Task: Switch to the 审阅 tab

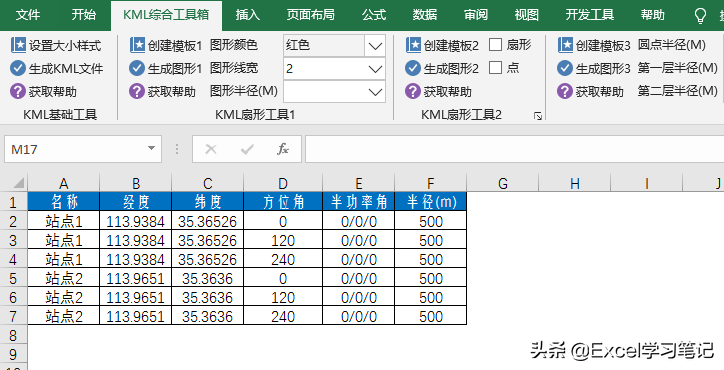Action: click(476, 15)
